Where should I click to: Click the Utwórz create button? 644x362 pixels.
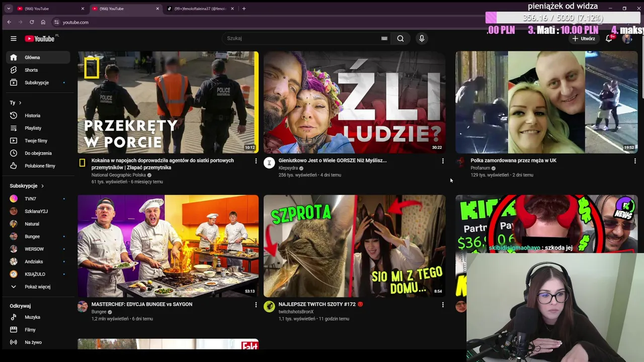584,39
